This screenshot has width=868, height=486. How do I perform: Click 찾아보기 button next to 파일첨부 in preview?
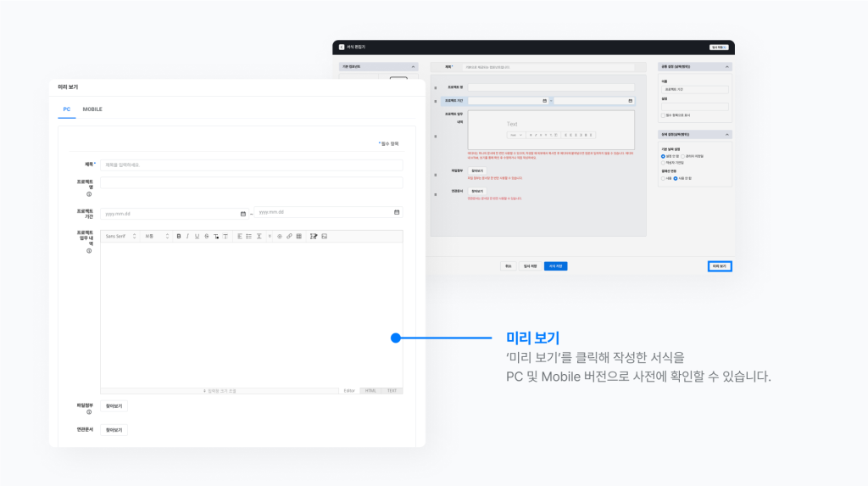(114, 406)
